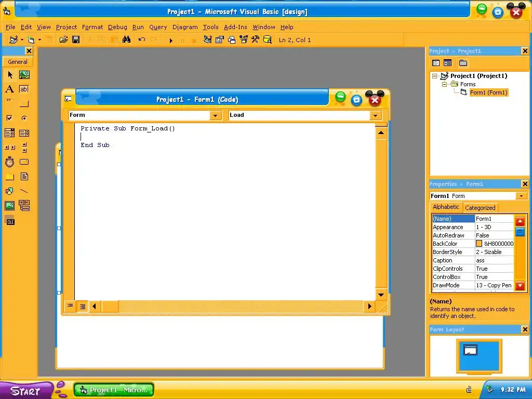Switch to the Categorized properties tab
The height and width of the screenshot is (399, 532).
[480, 208]
